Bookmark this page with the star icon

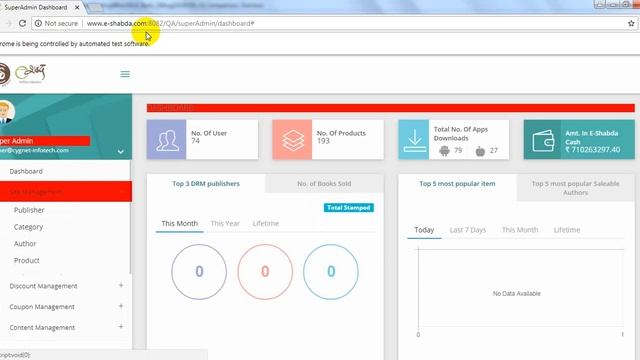(631, 23)
